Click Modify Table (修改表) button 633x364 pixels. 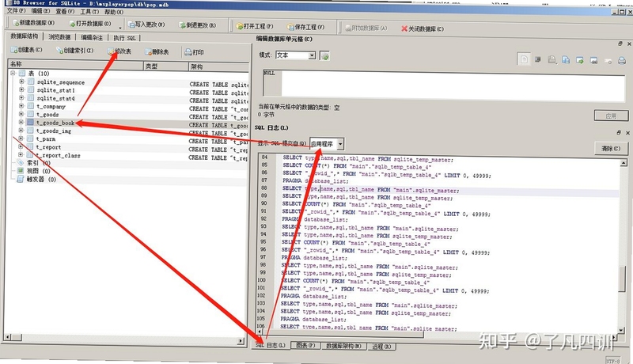119,51
